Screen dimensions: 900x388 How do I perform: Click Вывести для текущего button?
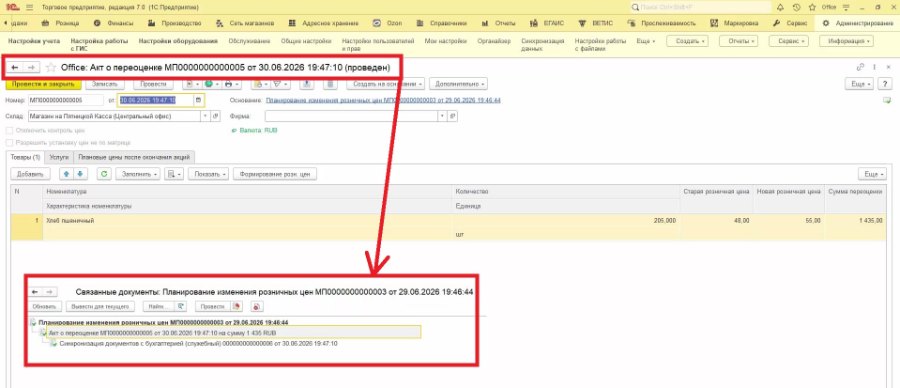pos(100,306)
